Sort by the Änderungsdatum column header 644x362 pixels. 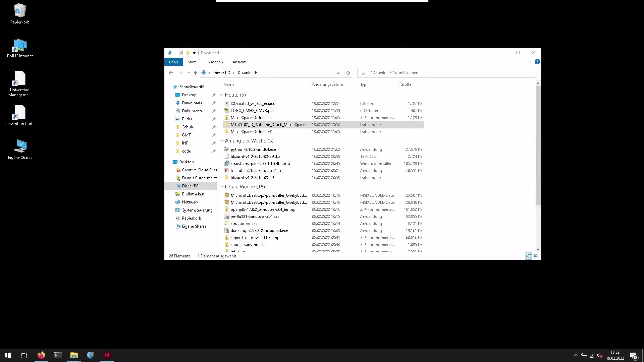(327, 84)
